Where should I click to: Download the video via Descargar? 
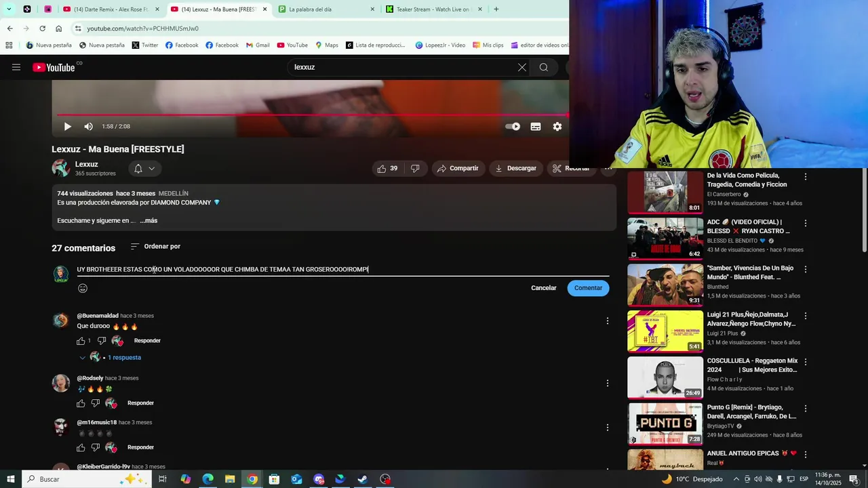(516, 168)
